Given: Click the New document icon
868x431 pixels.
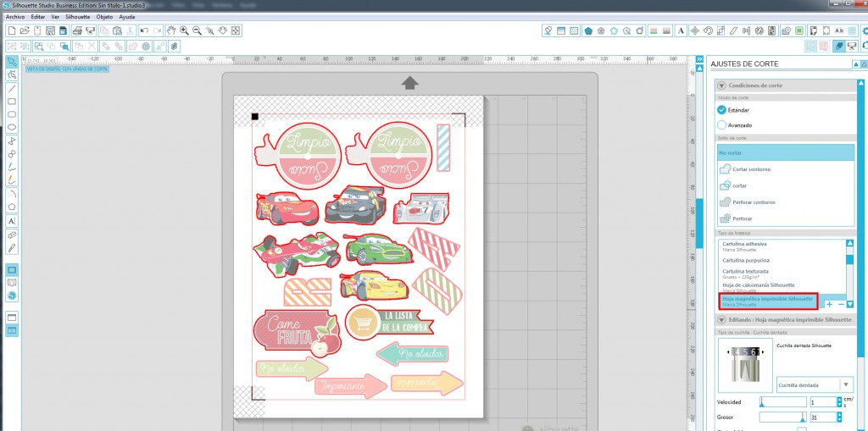Looking at the screenshot, I should pyautogui.click(x=12, y=30).
